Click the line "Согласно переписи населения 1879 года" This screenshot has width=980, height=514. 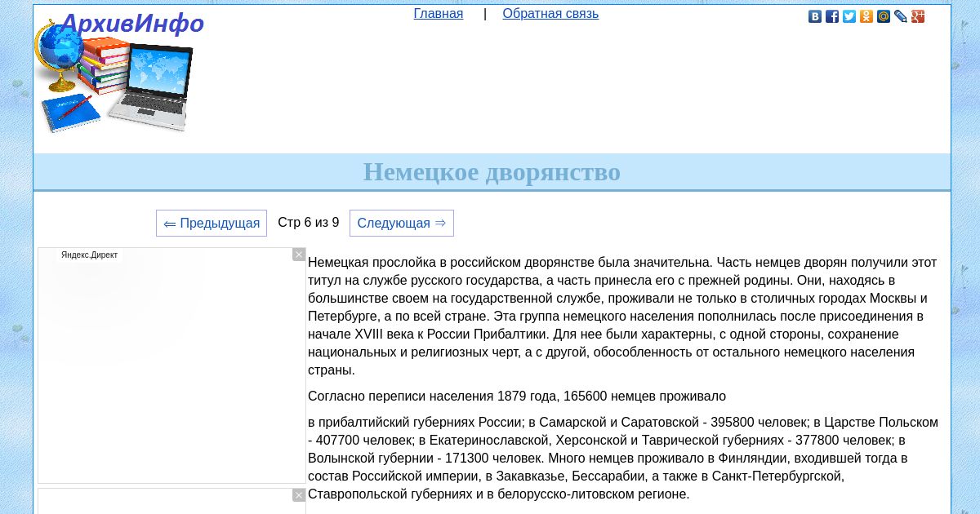click(517, 397)
